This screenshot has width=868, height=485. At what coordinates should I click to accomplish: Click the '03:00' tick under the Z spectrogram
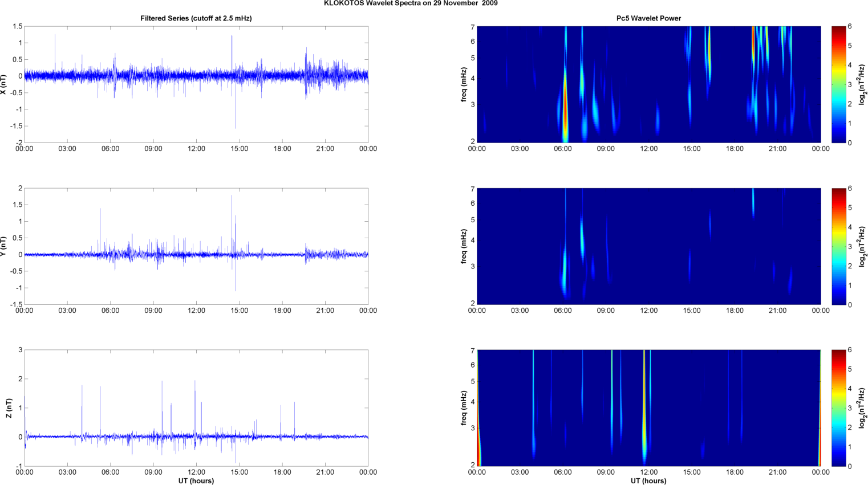click(520, 472)
